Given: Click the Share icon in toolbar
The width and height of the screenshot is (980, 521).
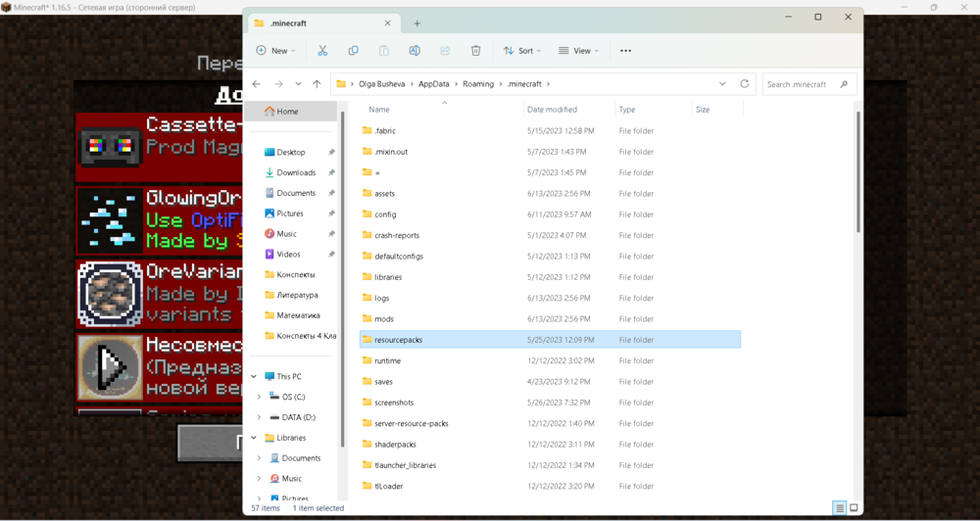Looking at the screenshot, I should point(445,51).
